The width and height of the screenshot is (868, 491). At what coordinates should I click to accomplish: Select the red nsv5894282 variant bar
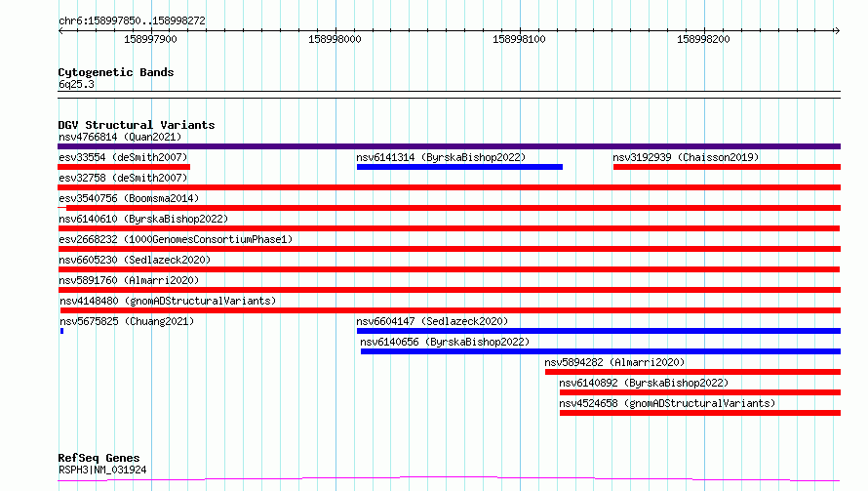pos(692,372)
